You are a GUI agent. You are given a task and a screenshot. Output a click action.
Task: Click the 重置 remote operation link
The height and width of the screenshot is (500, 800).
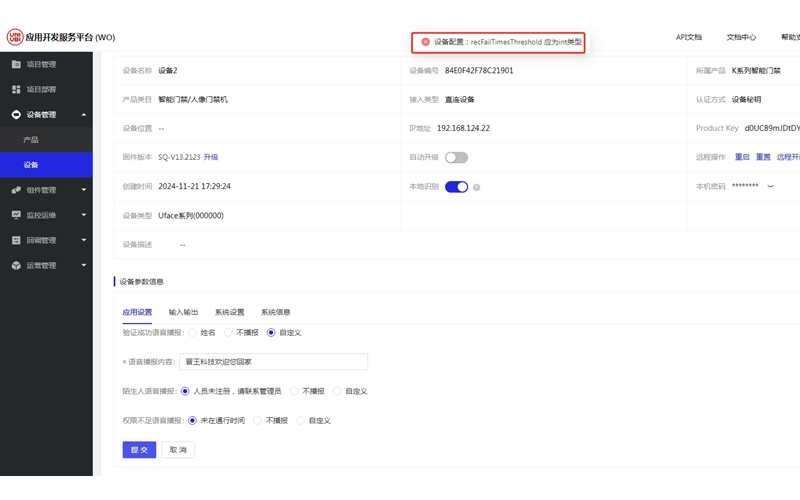click(763, 157)
